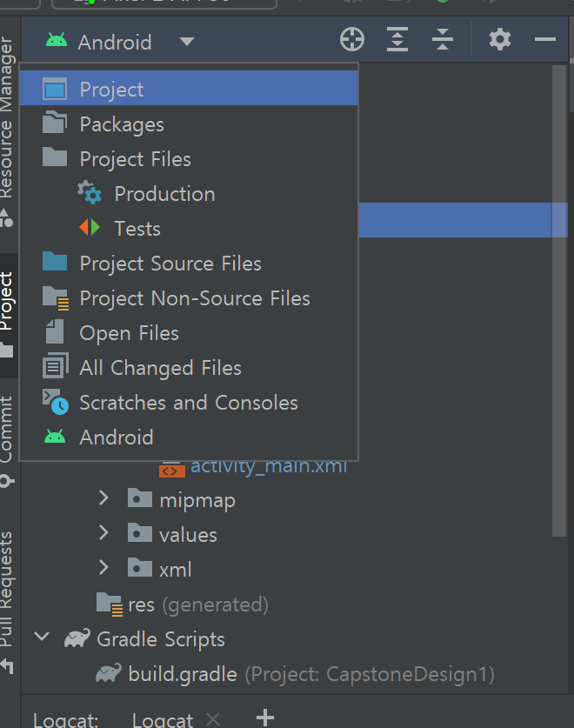
Task: Choose the Android view at list bottom
Action: pyautogui.click(x=189, y=437)
